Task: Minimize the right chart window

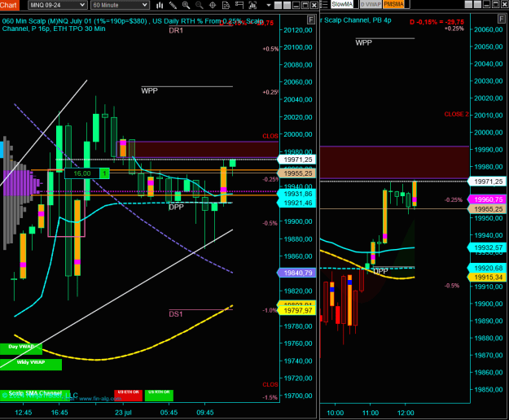Action: click(x=486, y=4)
